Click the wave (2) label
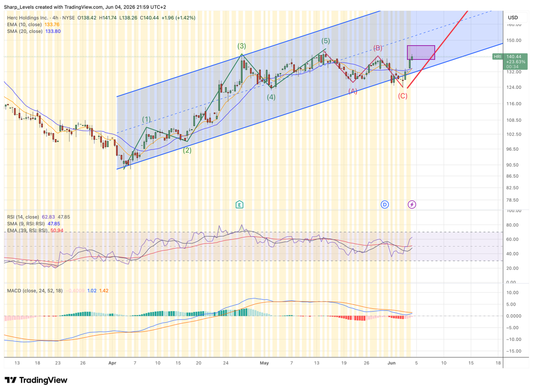This screenshot has width=533, height=392. coord(187,150)
